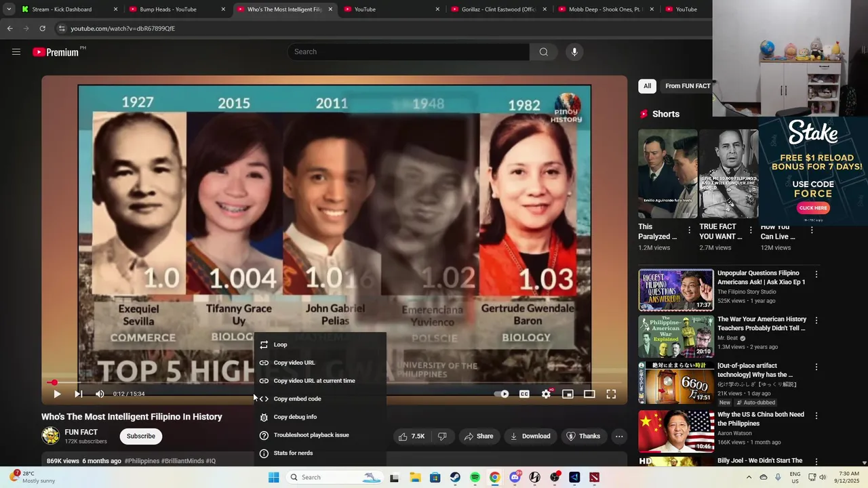Viewport: 868px width, 488px height.
Task: Open Stats for nerds
Action: 320,453
